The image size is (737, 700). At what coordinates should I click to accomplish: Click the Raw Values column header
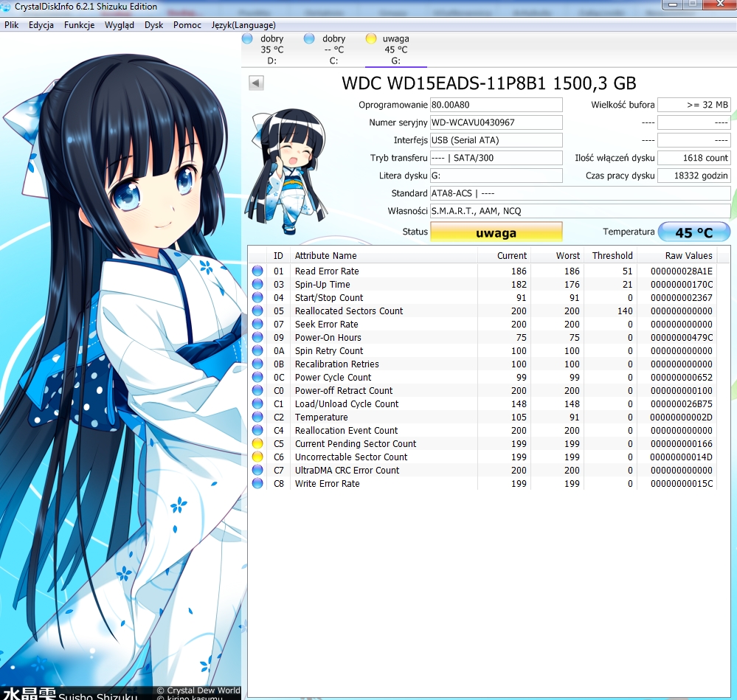click(677, 255)
